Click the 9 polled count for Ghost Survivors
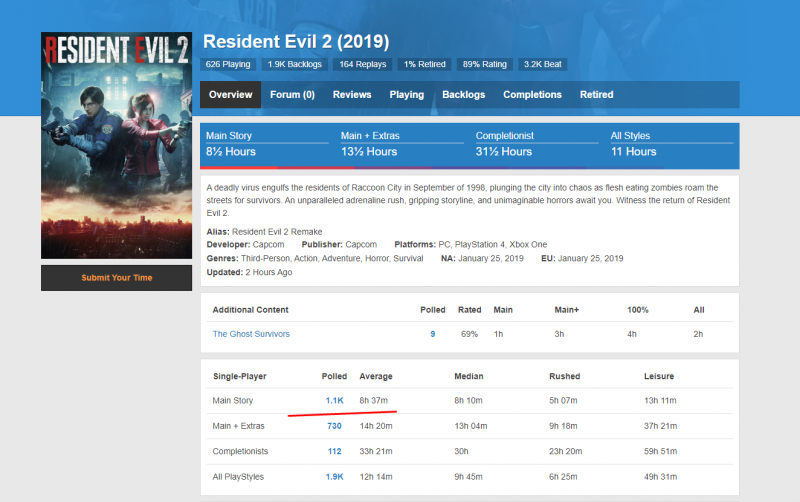Viewport: 800px width, 502px height. [x=432, y=334]
